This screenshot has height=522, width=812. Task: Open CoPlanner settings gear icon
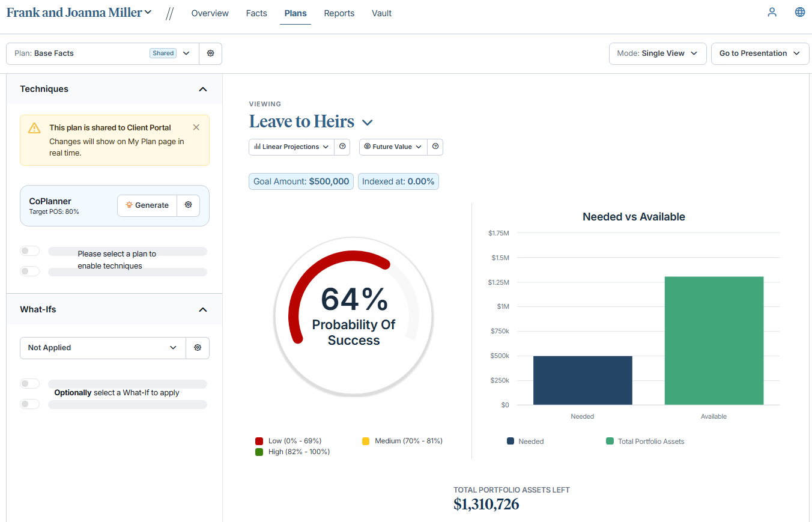click(x=188, y=205)
